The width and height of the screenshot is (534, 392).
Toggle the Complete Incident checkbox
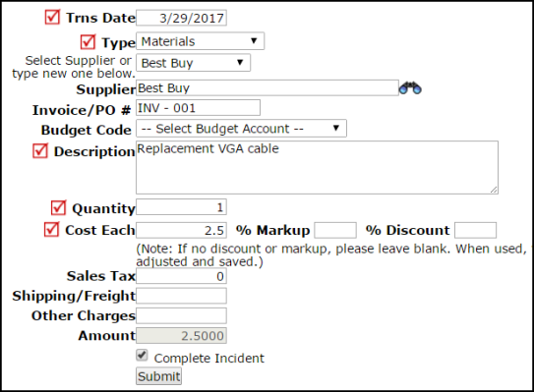[142, 356]
